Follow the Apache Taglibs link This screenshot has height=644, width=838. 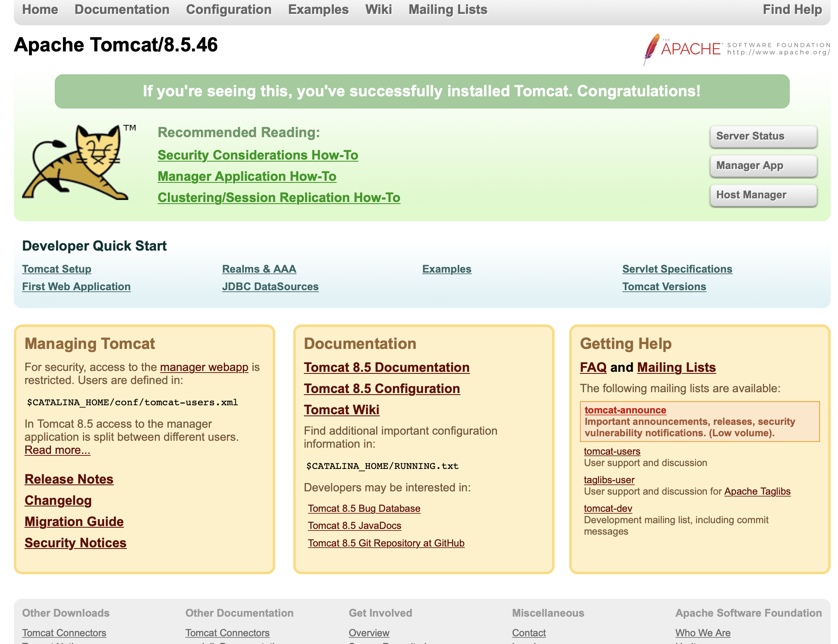pos(757,492)
